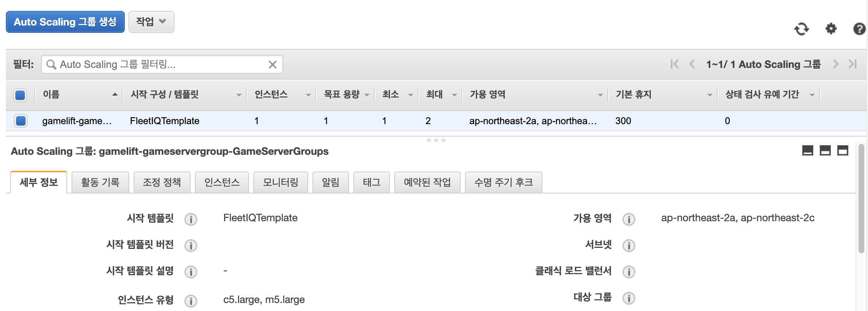This screenshot has width=868, height=311.
Task: Sort the table by 이름 column
Action: pyautogui.click(x=51, y=95)
